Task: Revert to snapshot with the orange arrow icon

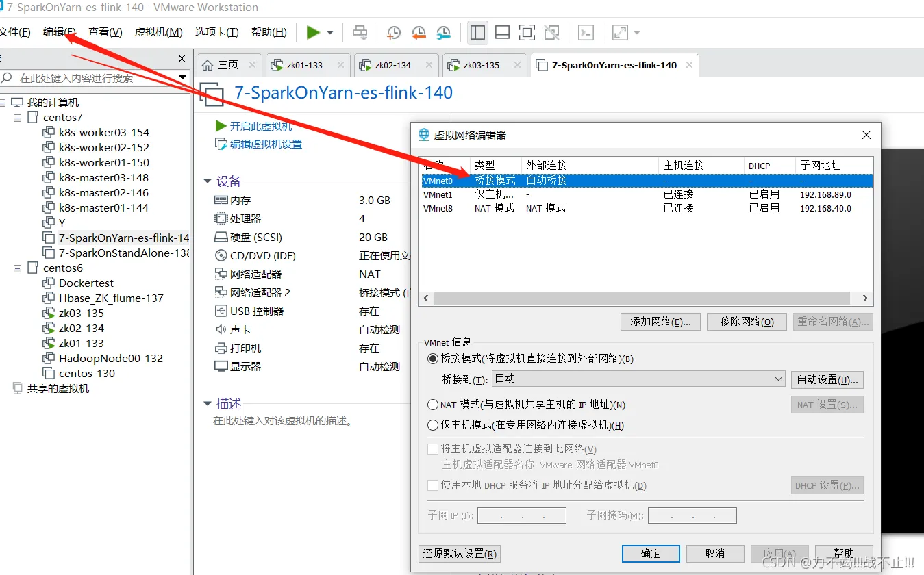Action: (x=417, y=32)
